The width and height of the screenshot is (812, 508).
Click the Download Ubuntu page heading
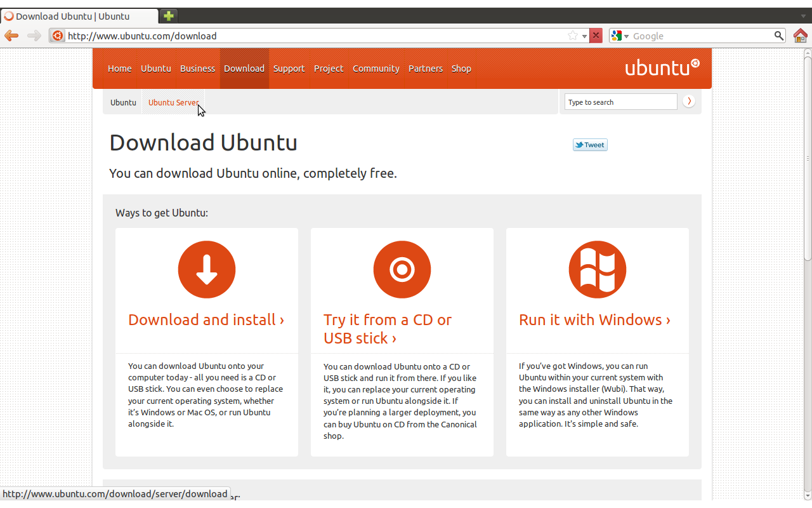tap(203, 142)
